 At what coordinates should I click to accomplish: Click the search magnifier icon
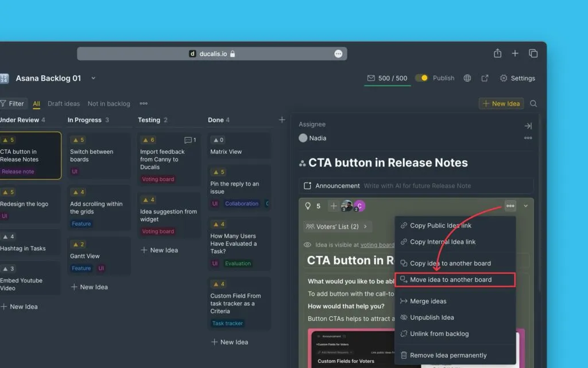[533, 104]
